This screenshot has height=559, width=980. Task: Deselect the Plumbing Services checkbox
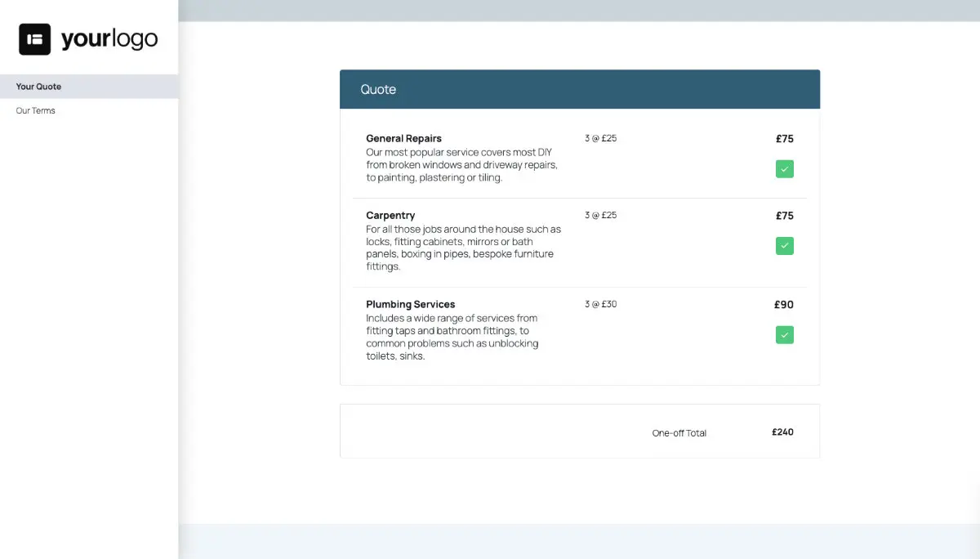784,335
